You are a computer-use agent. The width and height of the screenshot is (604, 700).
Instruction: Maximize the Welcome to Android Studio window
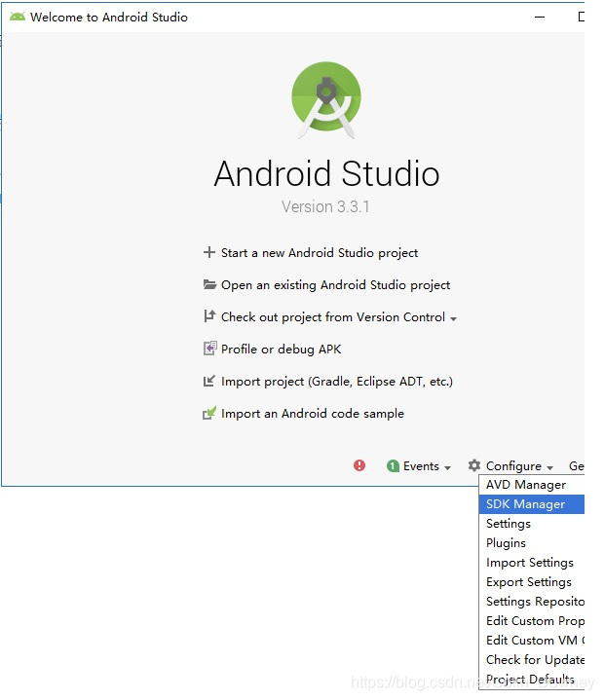tap(581, 17)
